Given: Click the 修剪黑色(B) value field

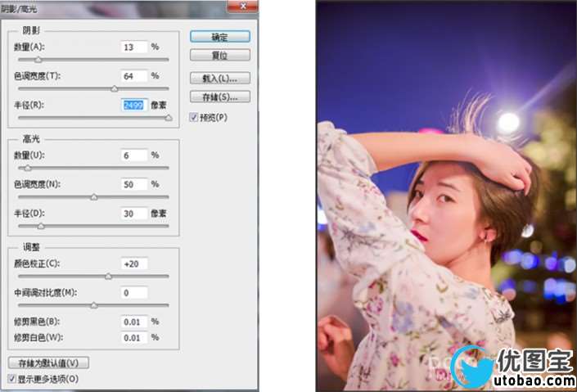Looking at the screenshot, I should [134, 322].
